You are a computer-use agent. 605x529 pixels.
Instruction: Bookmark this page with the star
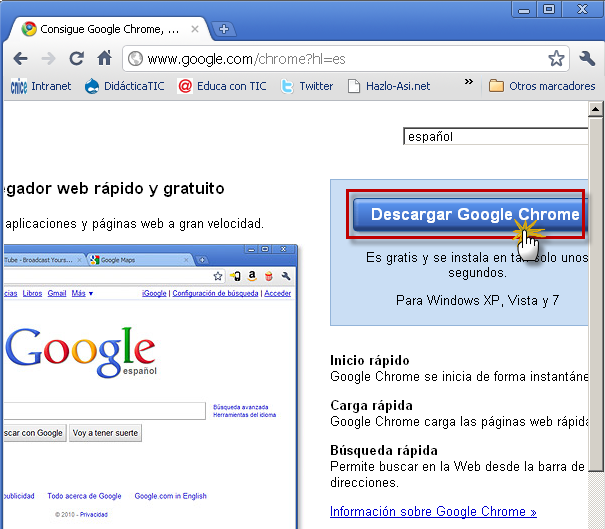click(x=556, y=59)
